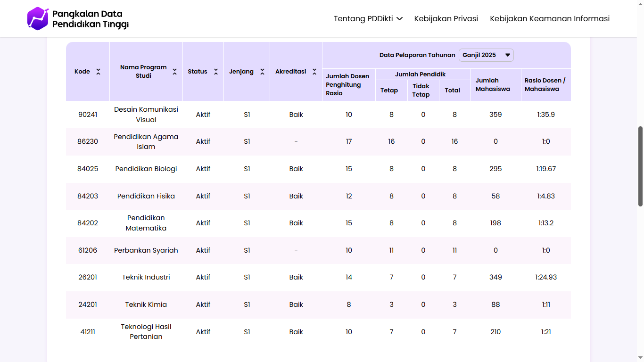Select Pendidikan Biologi program name
Screen dimensions: 644x362
pos(146,169)
